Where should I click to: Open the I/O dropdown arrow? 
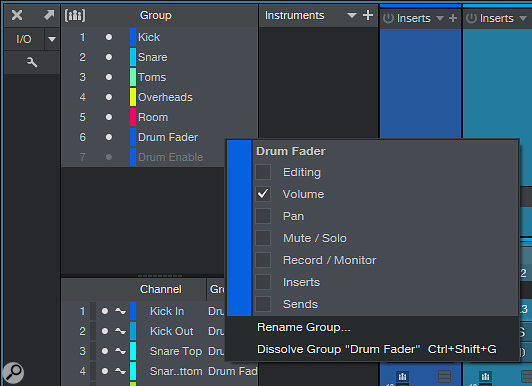click(52, 39)
